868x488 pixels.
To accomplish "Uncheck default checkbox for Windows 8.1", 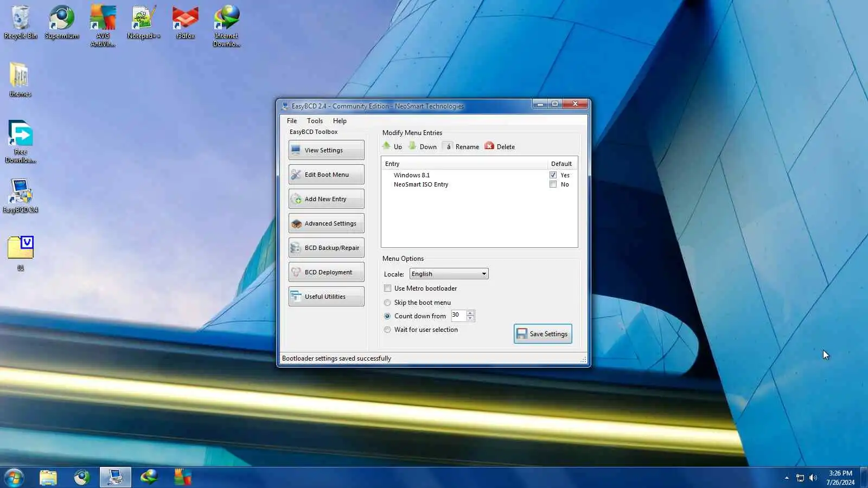I will [x=553, y=175].
